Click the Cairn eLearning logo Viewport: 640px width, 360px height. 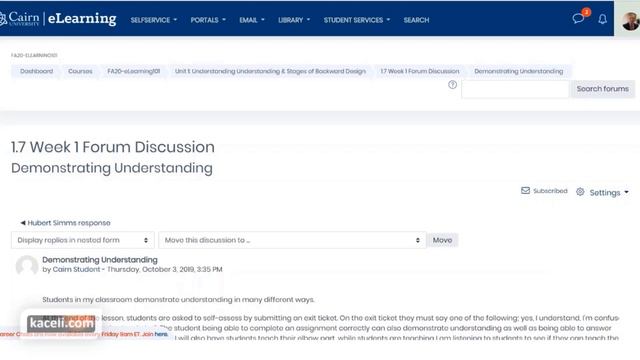[58, 18]
